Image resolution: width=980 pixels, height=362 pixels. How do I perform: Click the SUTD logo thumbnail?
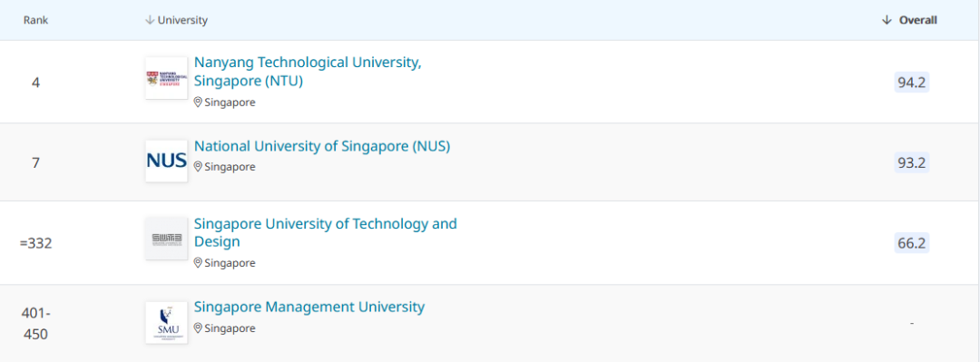[166, 239]
